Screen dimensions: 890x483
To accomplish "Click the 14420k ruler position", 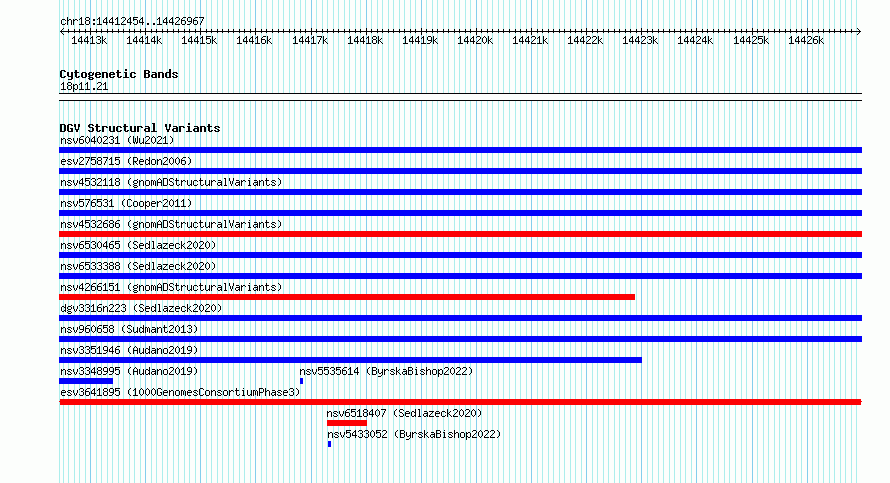I will [475, 40].
